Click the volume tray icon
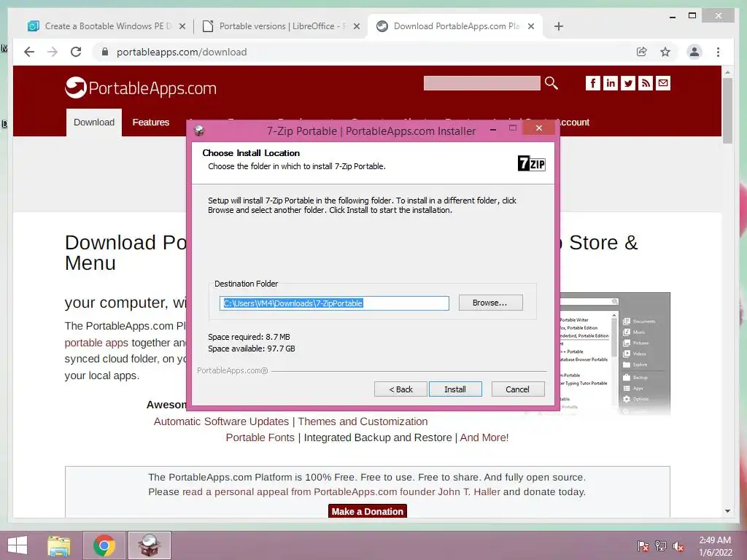This screenshot has width=747, height=560. 678,546
